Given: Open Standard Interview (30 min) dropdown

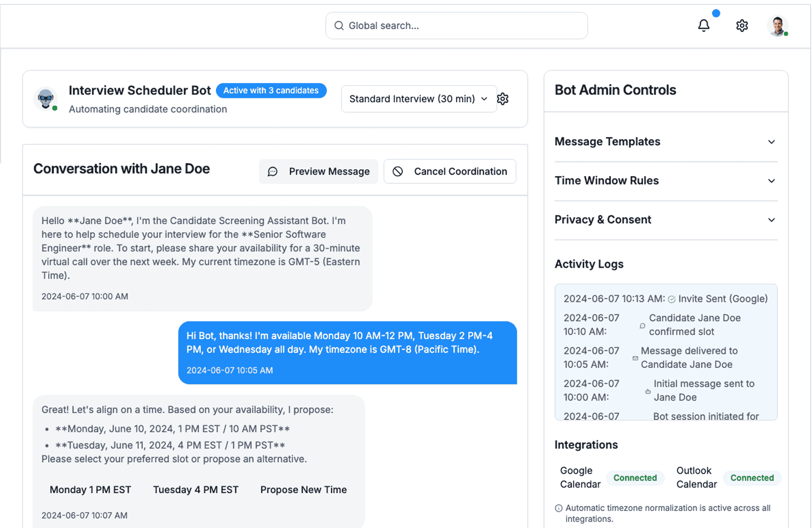Looking at the screenshot, I should 418,99.
